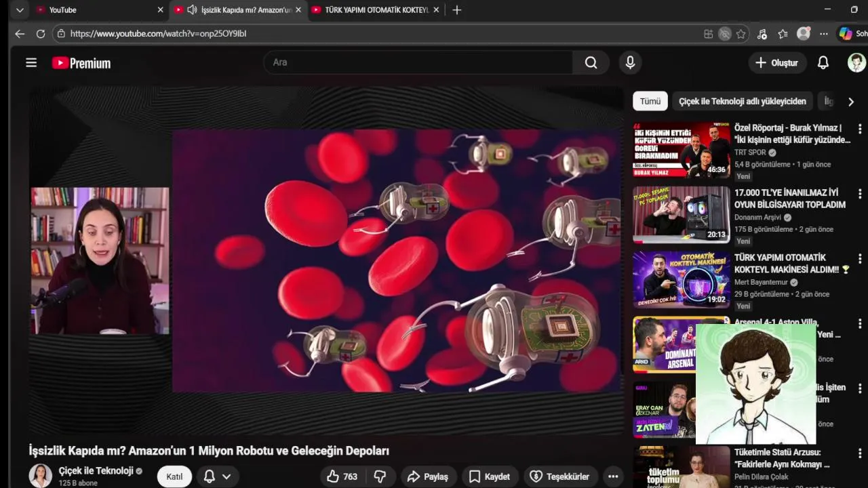Click the TRT SPOR channel name
Image resolution: width=868 pixels, height=488 pixels.
pyautogui.click(x=750, y=152)
